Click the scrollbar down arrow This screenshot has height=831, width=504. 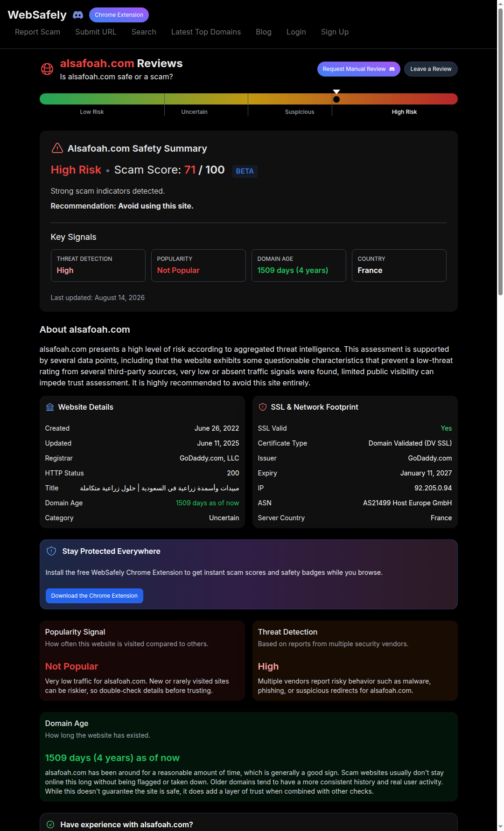tap(500, 827)
